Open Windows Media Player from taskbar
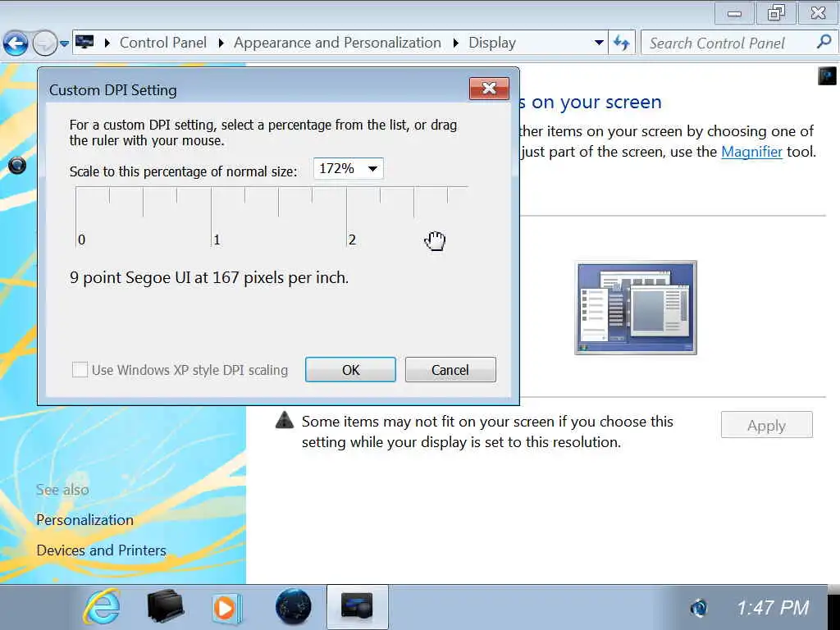Viewport: 840px width, 630px height. (226, 608)
